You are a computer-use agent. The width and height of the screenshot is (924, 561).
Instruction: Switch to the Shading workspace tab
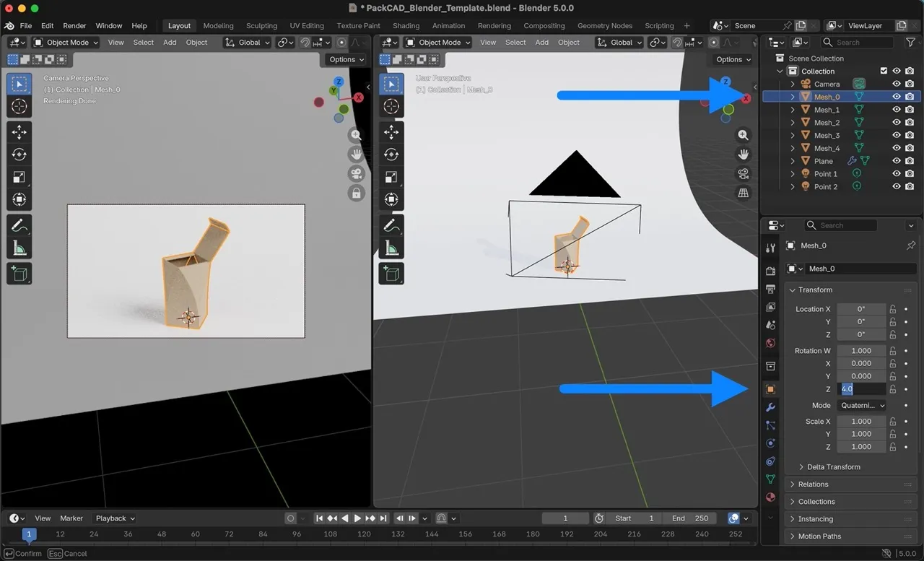(x=406, y=25)
